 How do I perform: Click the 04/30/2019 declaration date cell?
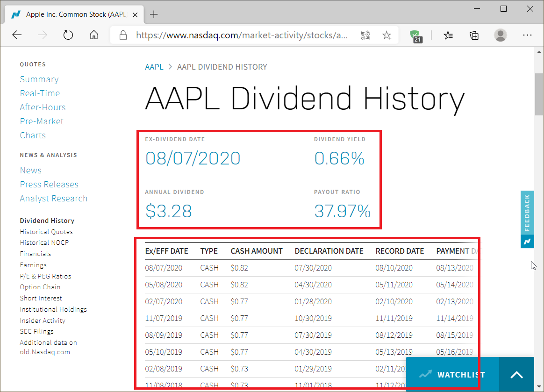coord(313,352)
